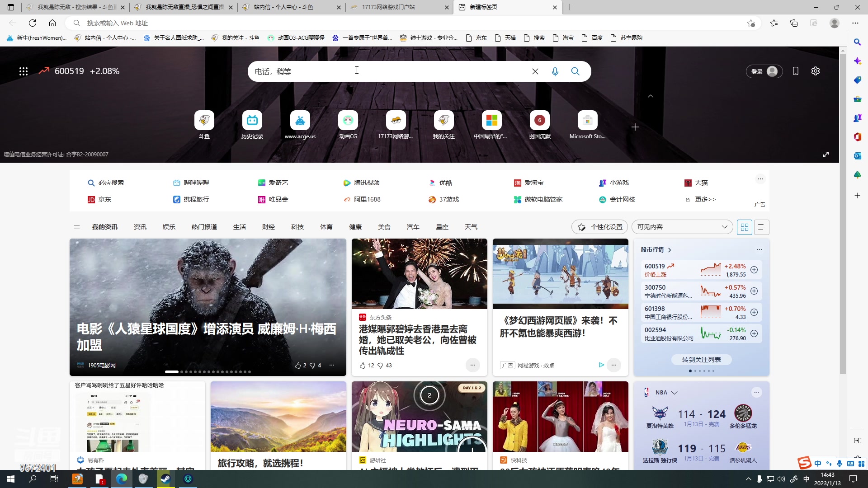
Task: Click the 登录 login button
Action: [764, 71]
